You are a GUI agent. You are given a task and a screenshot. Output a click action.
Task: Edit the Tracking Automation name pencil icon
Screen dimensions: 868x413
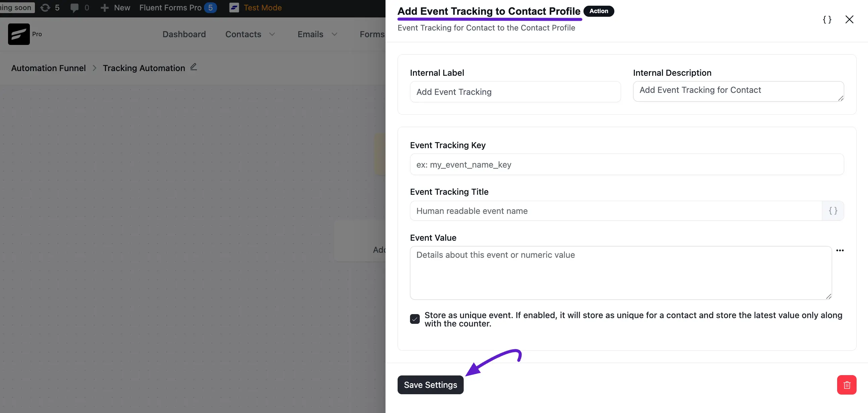click(193, 67)
